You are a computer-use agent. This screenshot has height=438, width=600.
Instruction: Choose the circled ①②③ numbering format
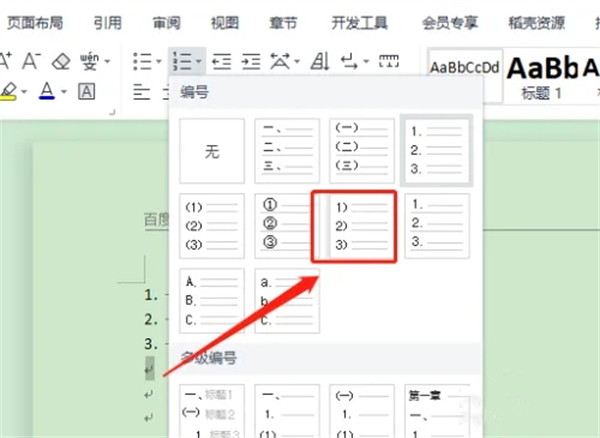[287, 226]
